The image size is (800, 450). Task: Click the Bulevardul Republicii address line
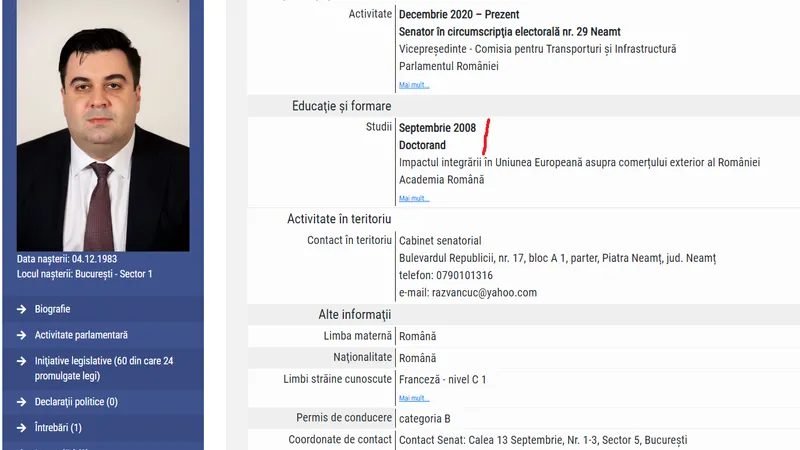(x=557, y=258)
